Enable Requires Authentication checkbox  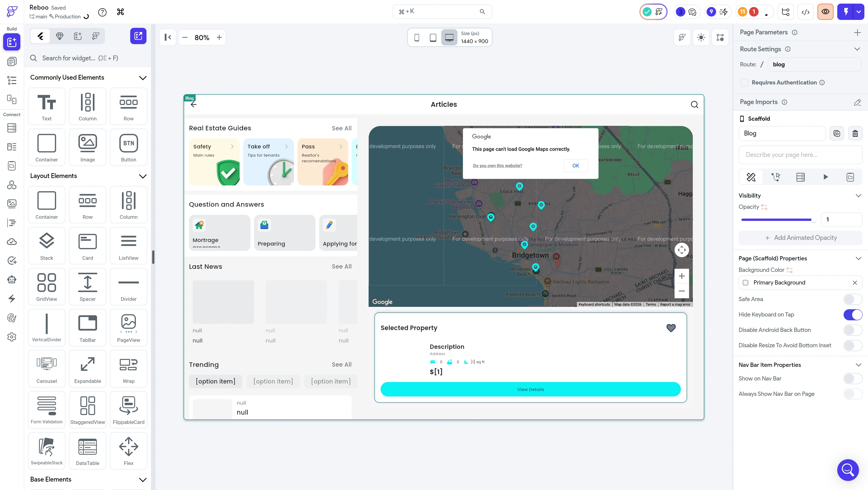744,83
